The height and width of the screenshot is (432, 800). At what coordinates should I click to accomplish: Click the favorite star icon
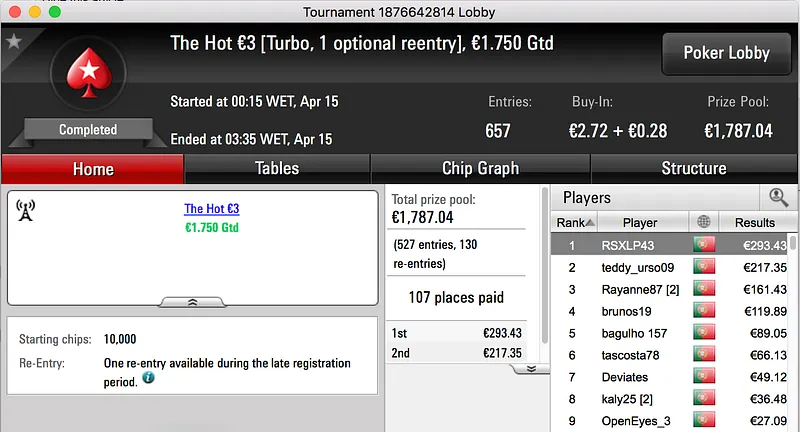tap(13, 42)
